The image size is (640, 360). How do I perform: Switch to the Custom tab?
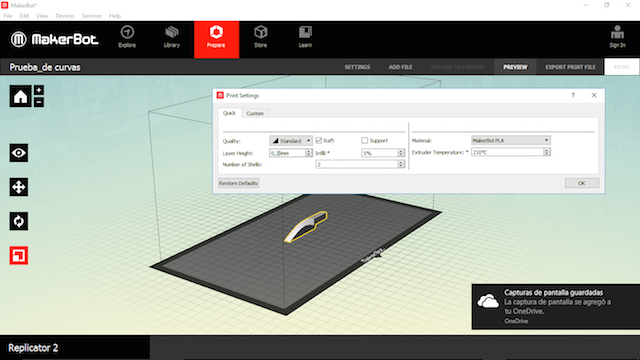tap(255, 113)
